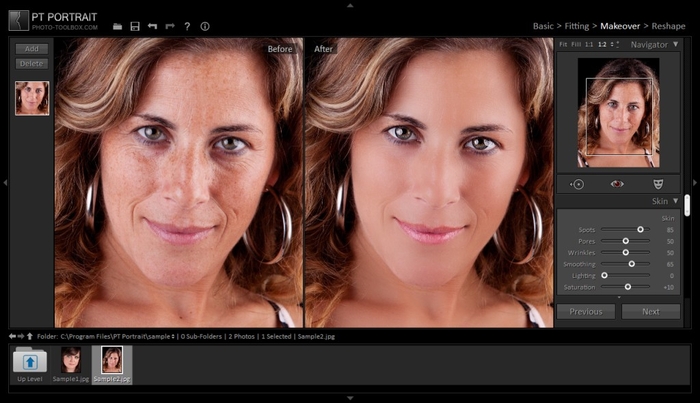Click the '0 Sub-Folders' status text

pyautogui.click(x=201, y=337)
